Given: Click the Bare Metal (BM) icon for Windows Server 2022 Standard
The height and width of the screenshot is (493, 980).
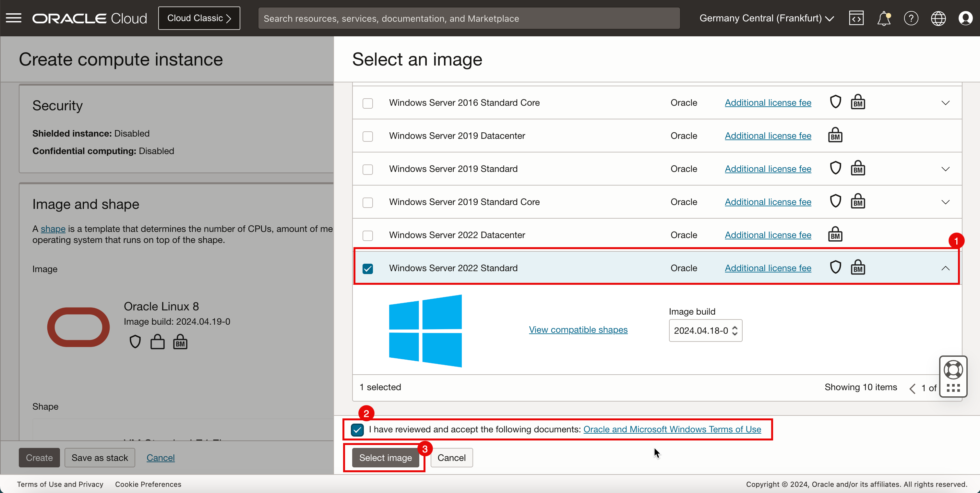Looking at the screenshot, I should (x=857, y=268).
